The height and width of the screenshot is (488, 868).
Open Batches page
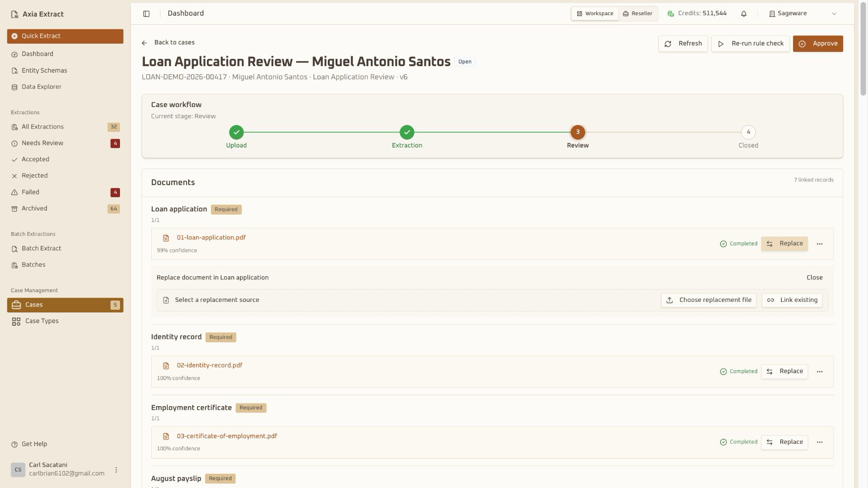coord(65,265)
